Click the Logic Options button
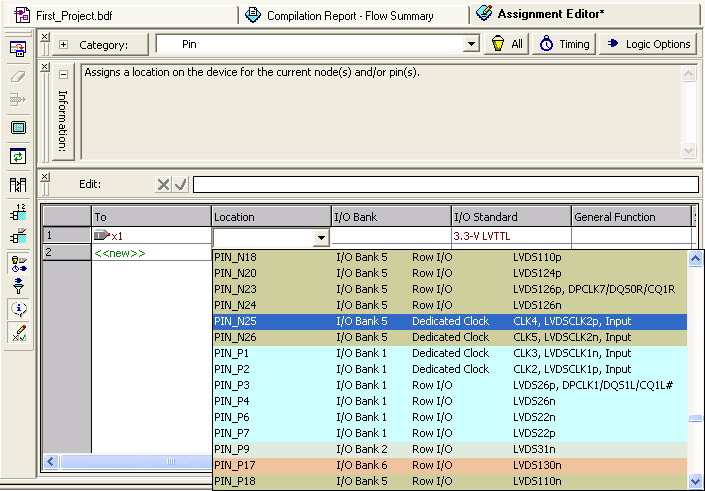This screenshot has width=705, height=491. tap(648, 44)
